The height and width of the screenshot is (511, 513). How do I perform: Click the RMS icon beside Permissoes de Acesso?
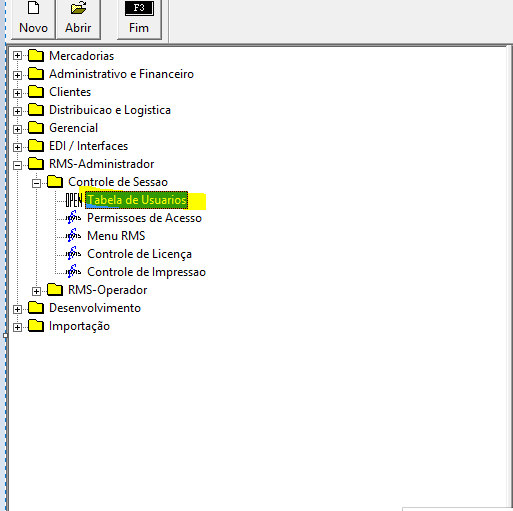click(x=74, y=217)
